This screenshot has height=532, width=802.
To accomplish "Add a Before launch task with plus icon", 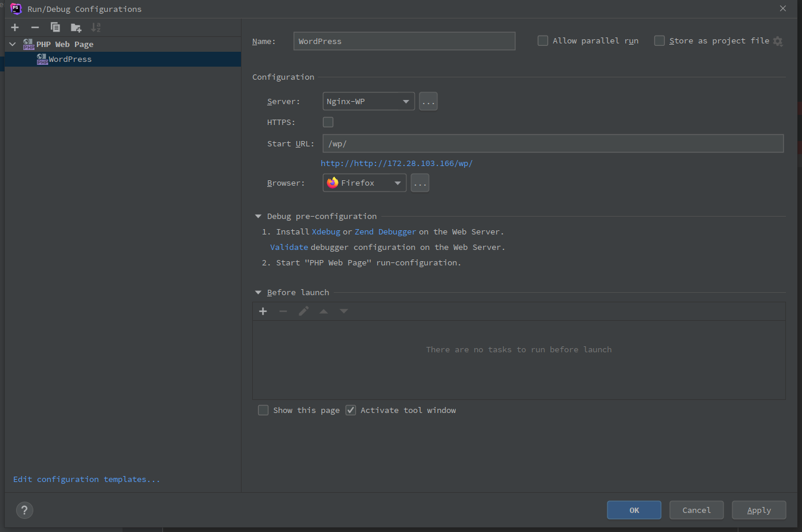I will (263, 311).
